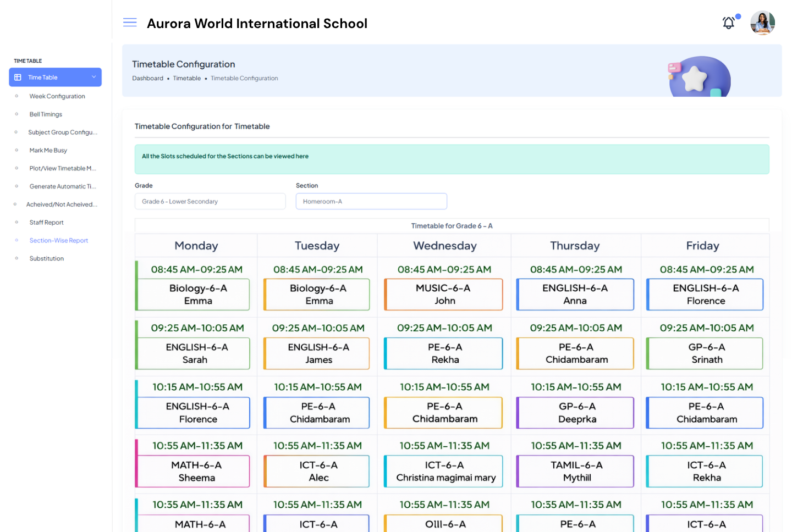792x532 pixels.
Task: Collapse the Time Table sidebar section
Action: (94, 77)
